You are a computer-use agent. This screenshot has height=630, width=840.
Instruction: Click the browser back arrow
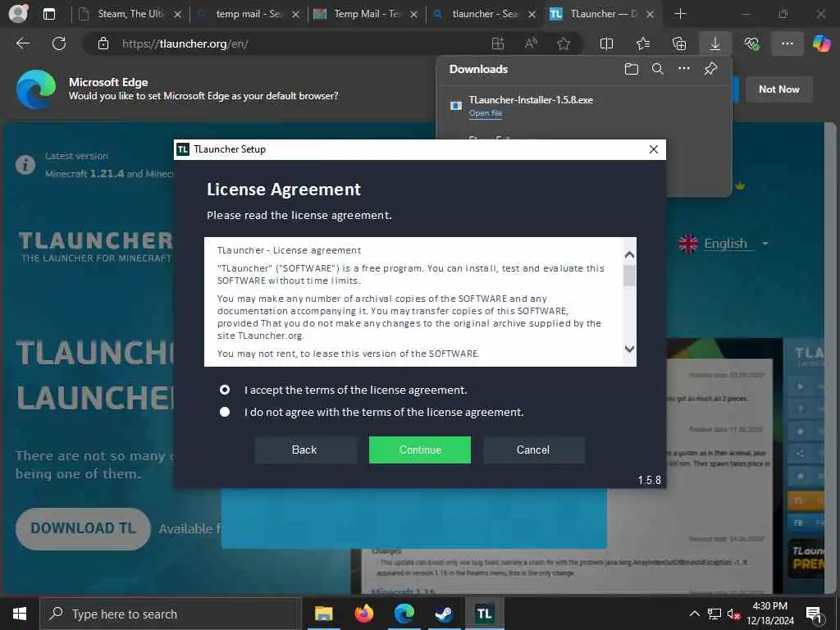(22, 43)
